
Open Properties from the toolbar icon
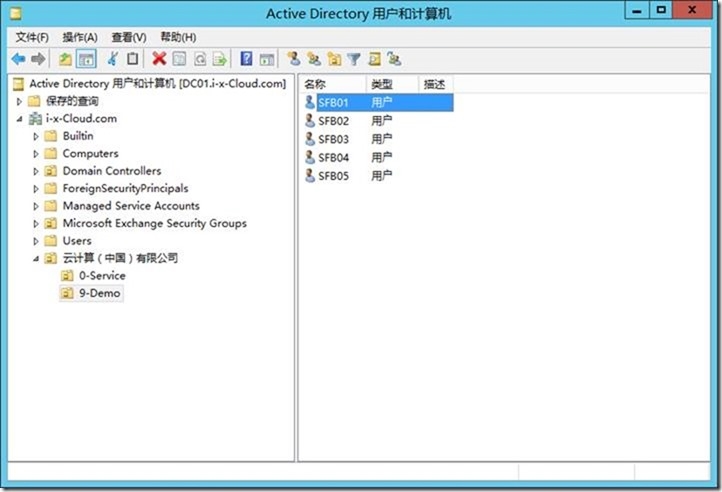[179, 59]
